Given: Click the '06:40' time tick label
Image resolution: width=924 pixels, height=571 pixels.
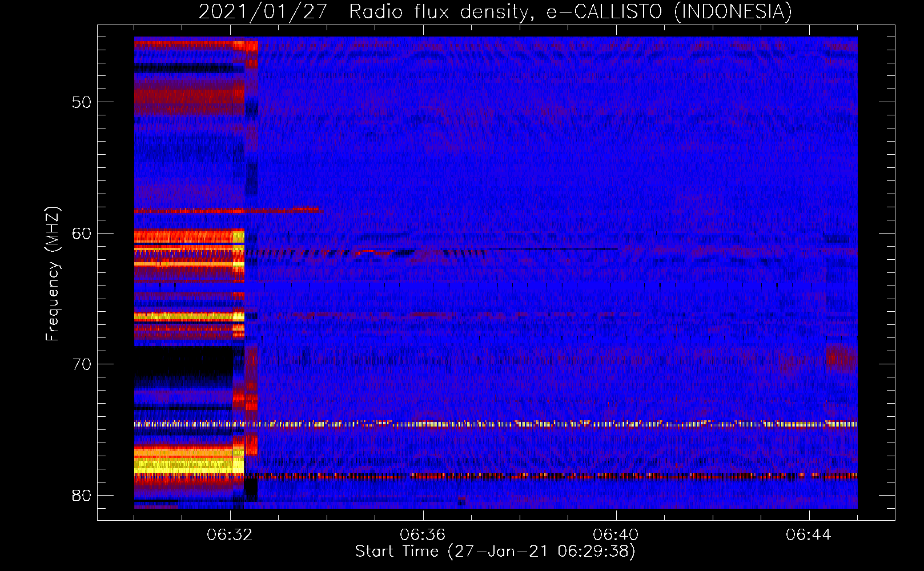Looking at the screenshot, I should point(616,534).
